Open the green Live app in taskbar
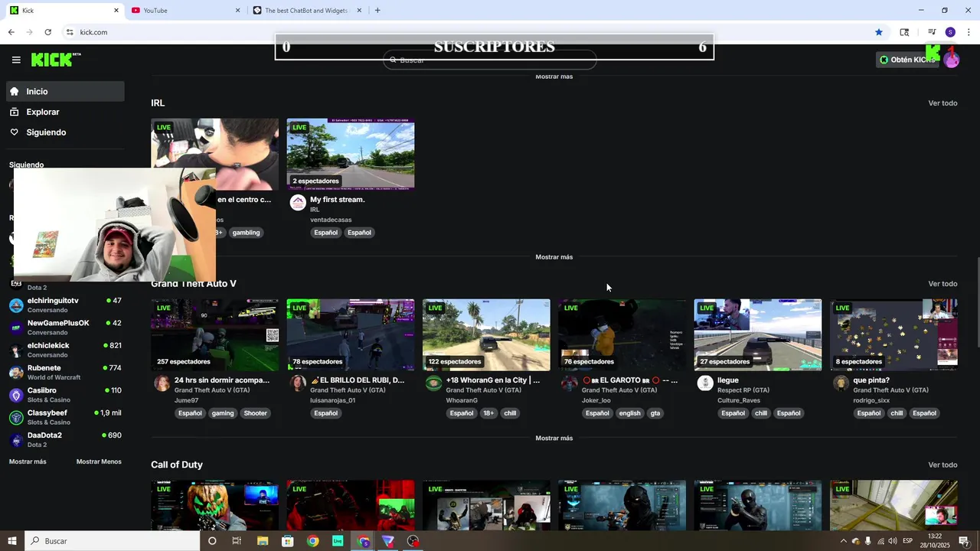 [x=338, y=541]
